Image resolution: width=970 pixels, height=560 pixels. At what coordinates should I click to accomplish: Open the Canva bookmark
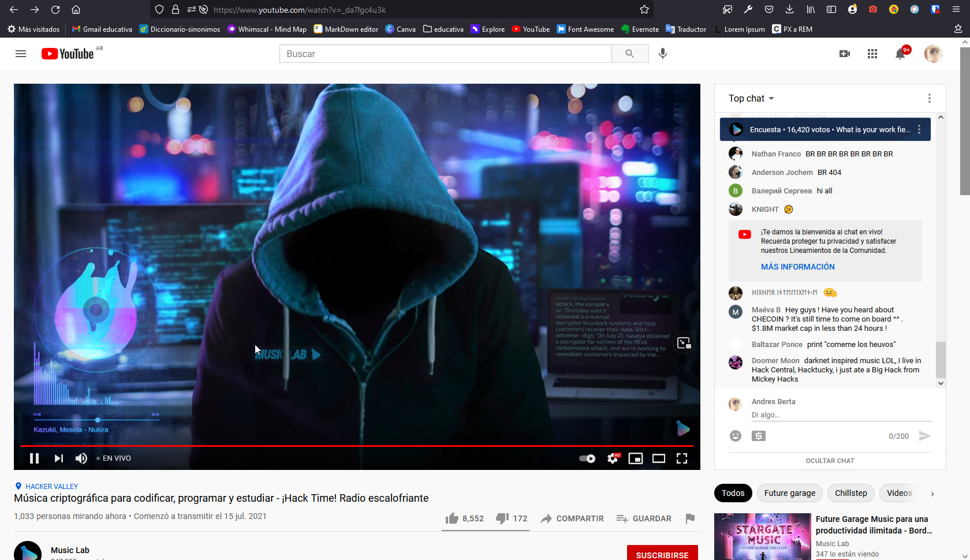(401, 29)
